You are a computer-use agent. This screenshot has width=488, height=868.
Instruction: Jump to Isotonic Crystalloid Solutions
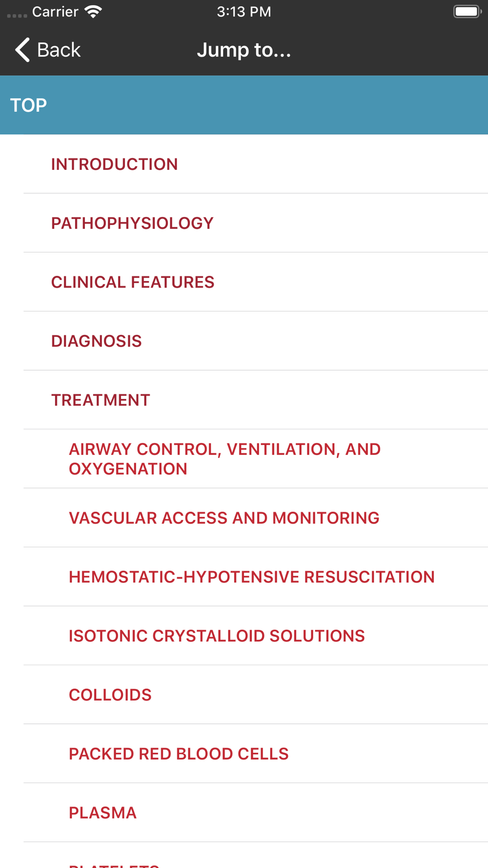click(256, 636)
